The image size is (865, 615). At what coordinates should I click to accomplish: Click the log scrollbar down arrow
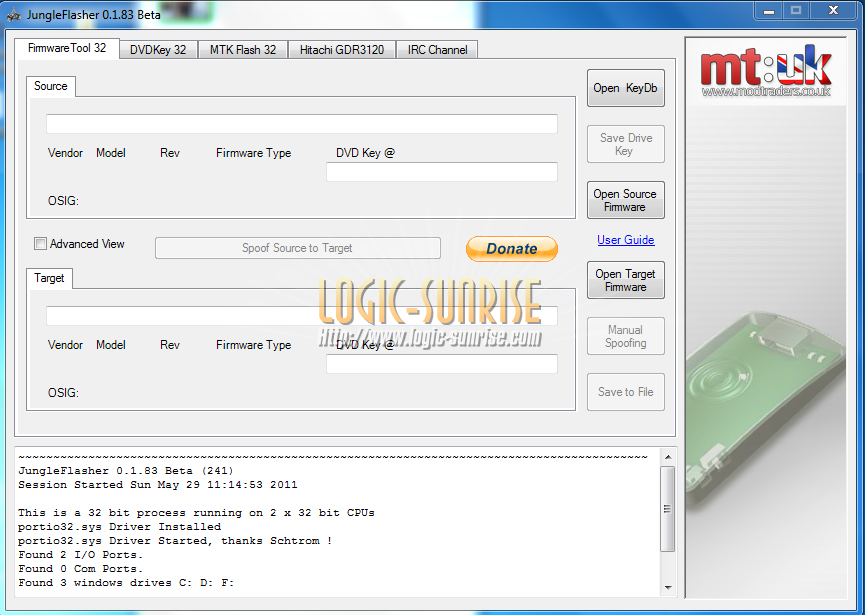click(x=668, y=588)
